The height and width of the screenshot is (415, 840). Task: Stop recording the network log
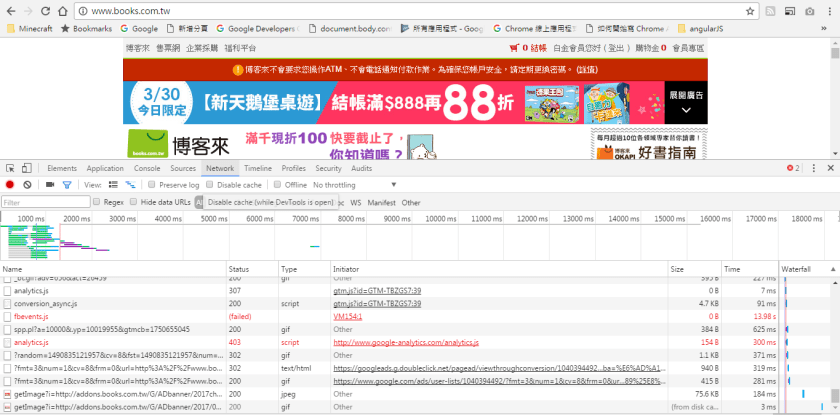tap(10, 185)
